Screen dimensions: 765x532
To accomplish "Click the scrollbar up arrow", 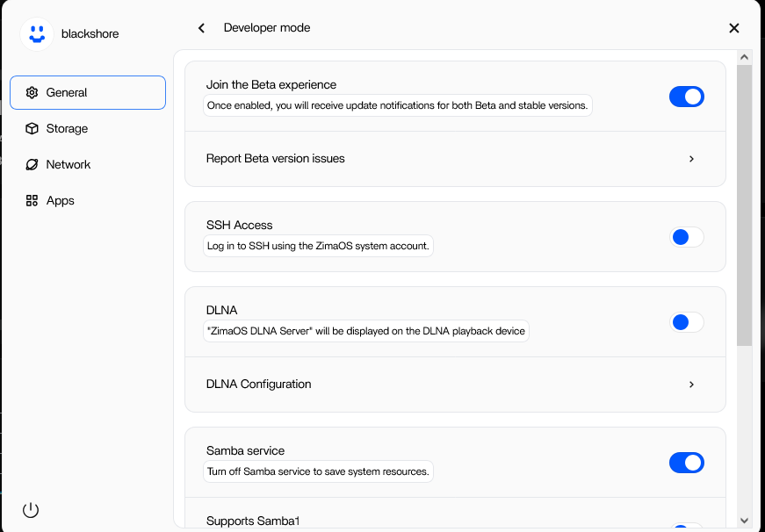I will [x=744, y=58].
